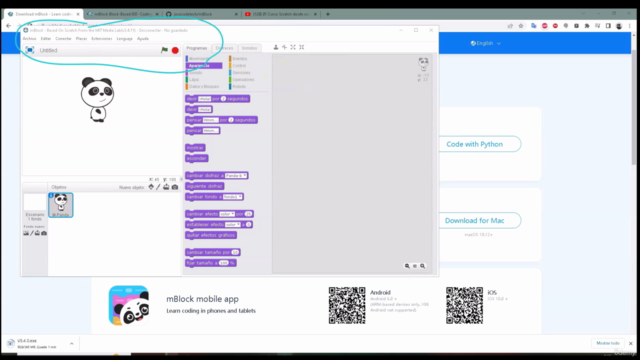The image size is (640, 360).
Task: Click the bookmark star in the browser bar
Action: point(521,26)
